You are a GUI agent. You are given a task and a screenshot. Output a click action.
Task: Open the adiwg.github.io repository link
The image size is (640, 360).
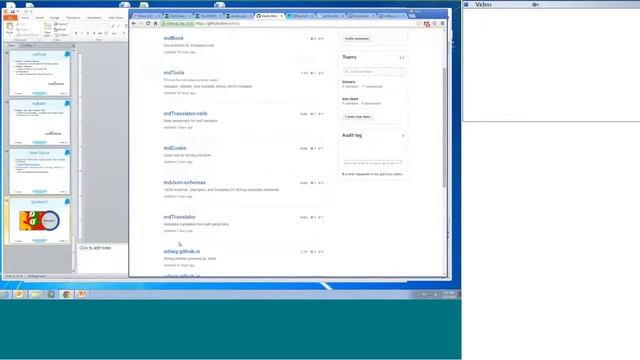point(182,251)
